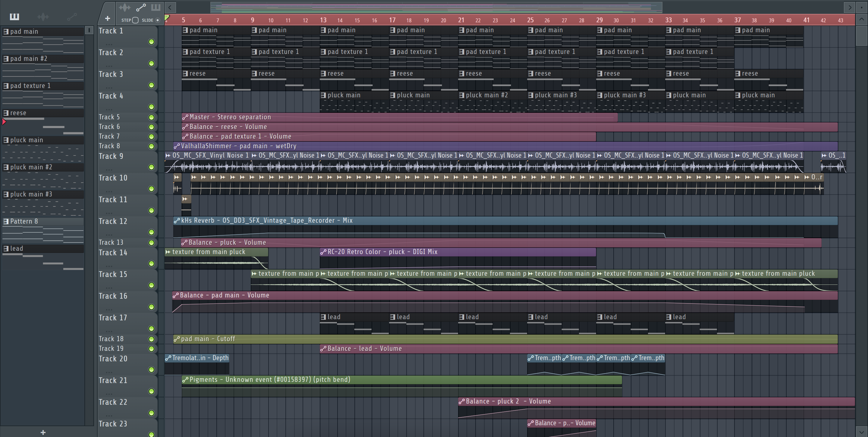
Task: Show pattern clips in the picker panel
Action: (x=14, y=17)
